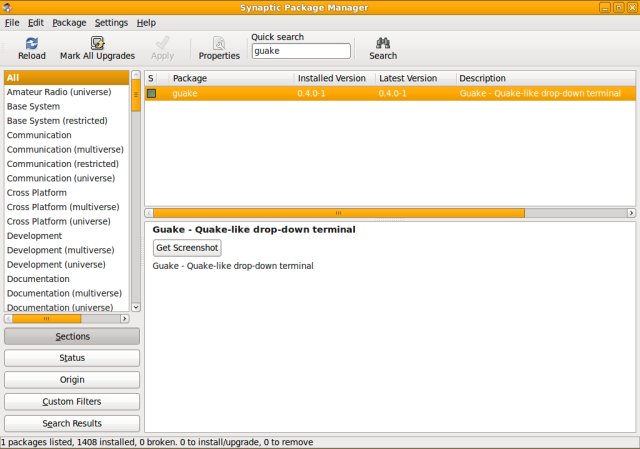The image size is (640, 449).
Task: Select Development (universe) section
Action: (x=67, y=265)
